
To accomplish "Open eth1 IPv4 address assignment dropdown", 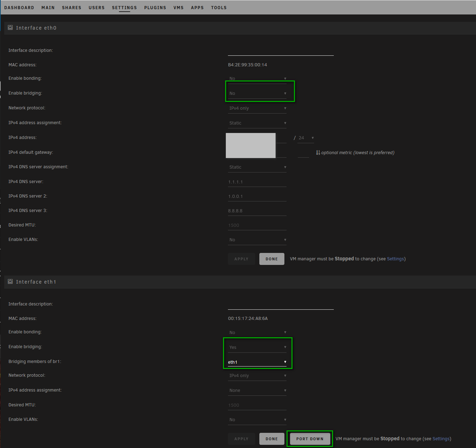I will coord(257,391).
